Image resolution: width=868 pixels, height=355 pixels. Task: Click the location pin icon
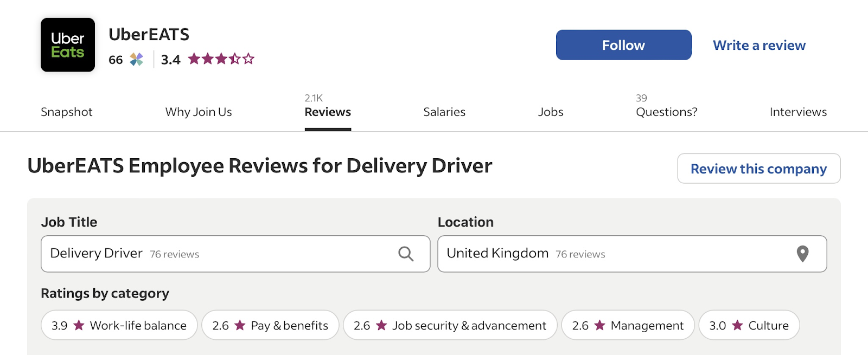(802, 254)
